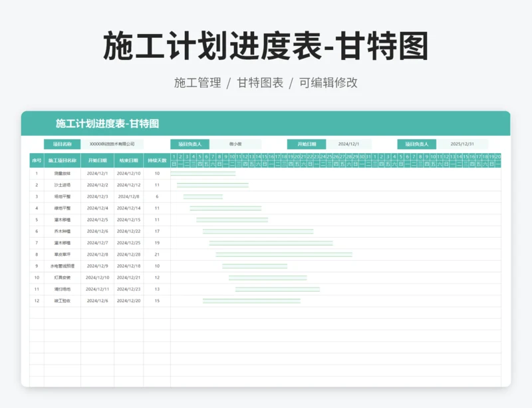Click the 施工项目名称 column header

pyautogui.click(x=63, y=160)
